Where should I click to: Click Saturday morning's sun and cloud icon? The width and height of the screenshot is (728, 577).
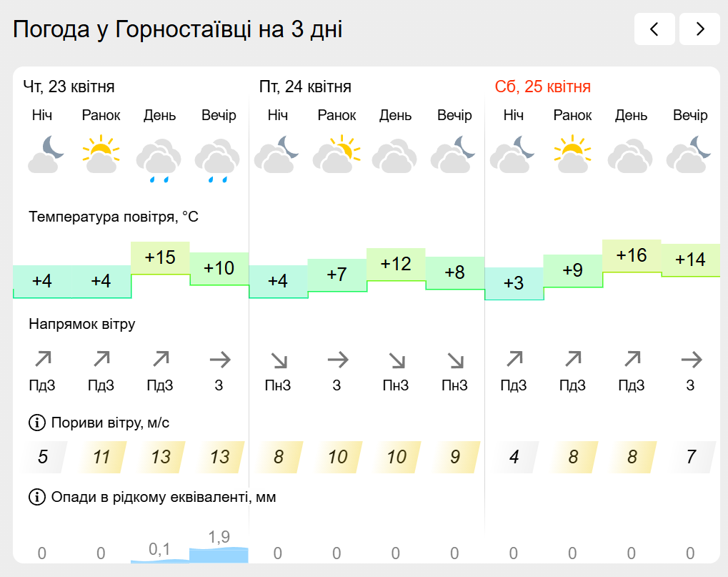pos(572,154)
